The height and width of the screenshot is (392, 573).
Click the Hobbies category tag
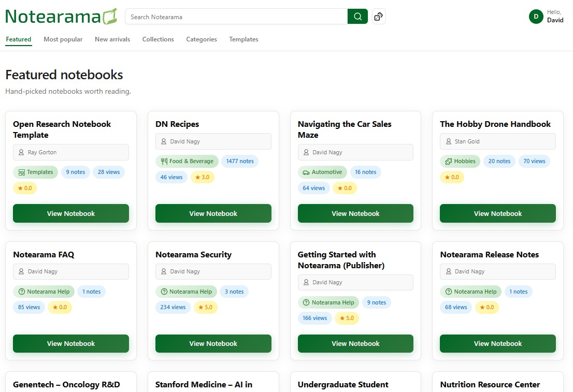460,161
